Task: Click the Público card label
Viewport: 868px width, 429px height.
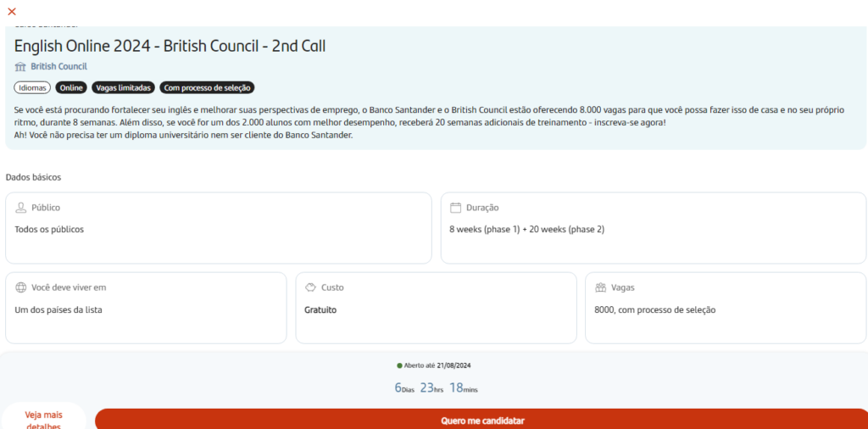Action: [46, 208]
